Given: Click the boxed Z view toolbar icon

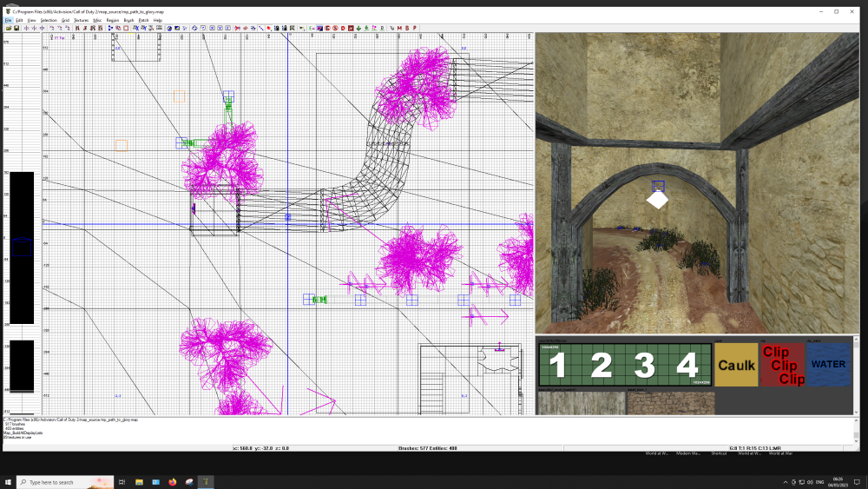Looking at the screenshot, I should click(227, 28).
